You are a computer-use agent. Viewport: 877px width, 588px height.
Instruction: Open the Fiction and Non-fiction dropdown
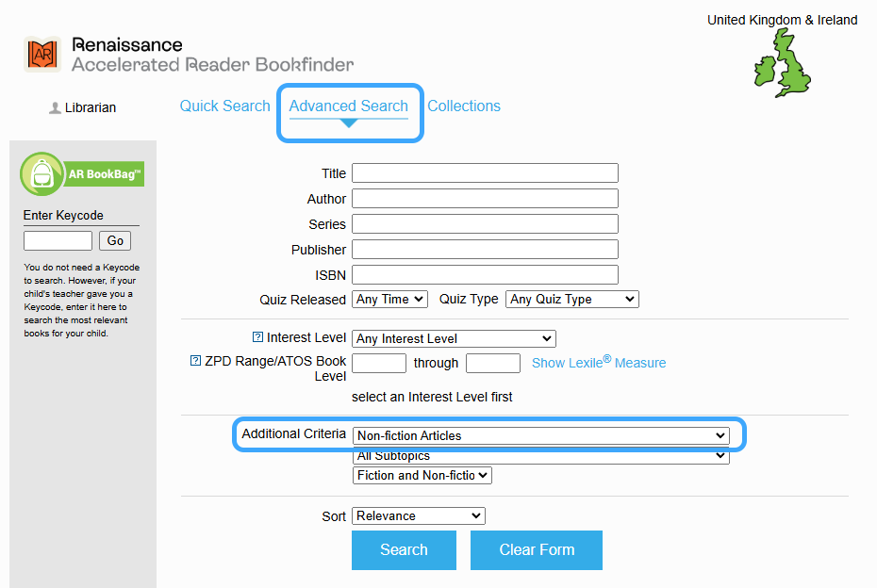click(x=422, y=476)
